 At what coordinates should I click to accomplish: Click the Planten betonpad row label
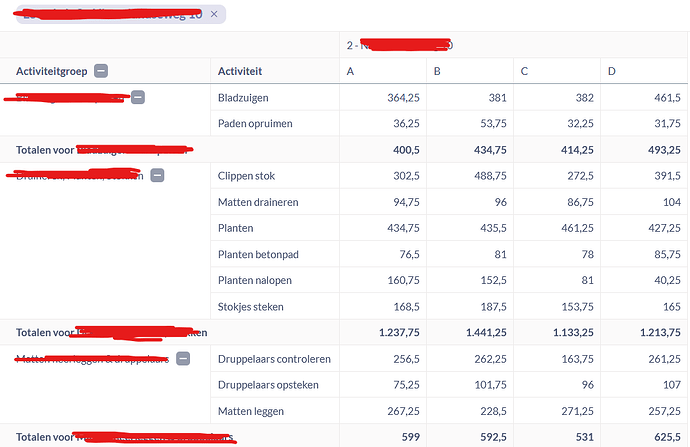pos(257,254)
